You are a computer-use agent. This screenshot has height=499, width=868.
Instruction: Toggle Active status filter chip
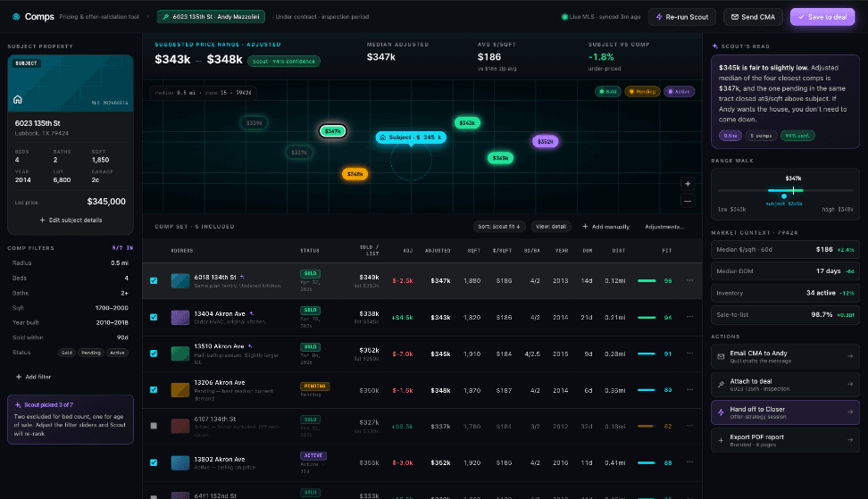[117, 353]
